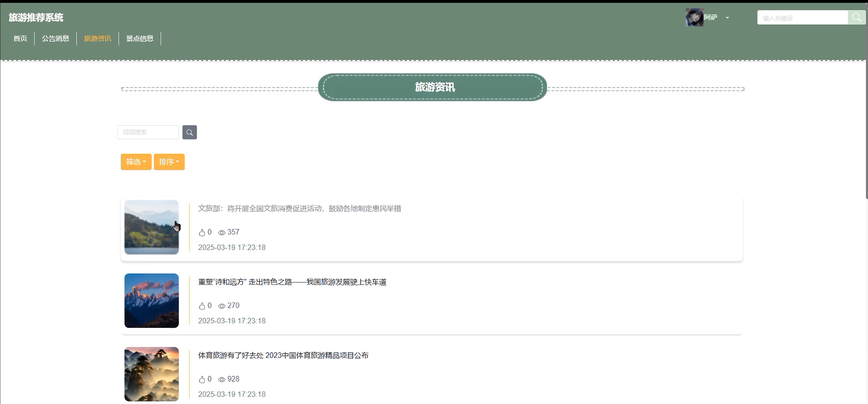Click the 局部搜索 local search field
The height and width of the screenshot is (404, 868).
[x=148, y=132]
